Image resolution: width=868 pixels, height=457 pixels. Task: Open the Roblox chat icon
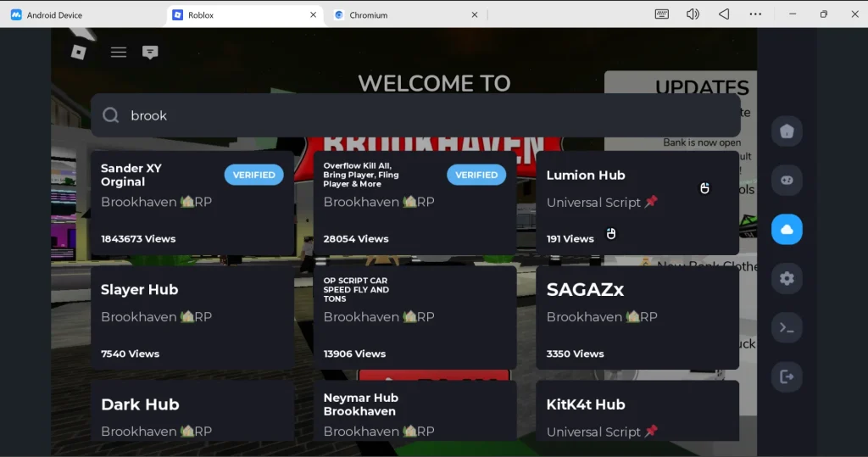tap(150, 52)
